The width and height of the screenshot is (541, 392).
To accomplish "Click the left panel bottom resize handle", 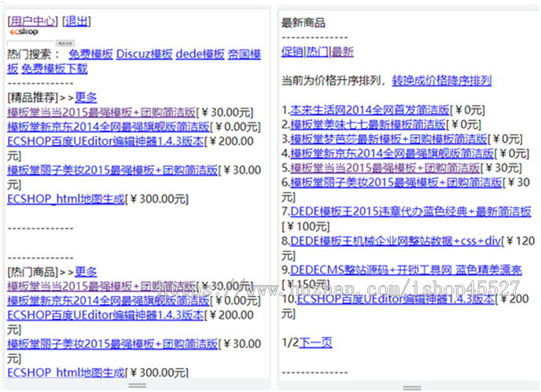I will pyautogui.click(x=138, y=385).
